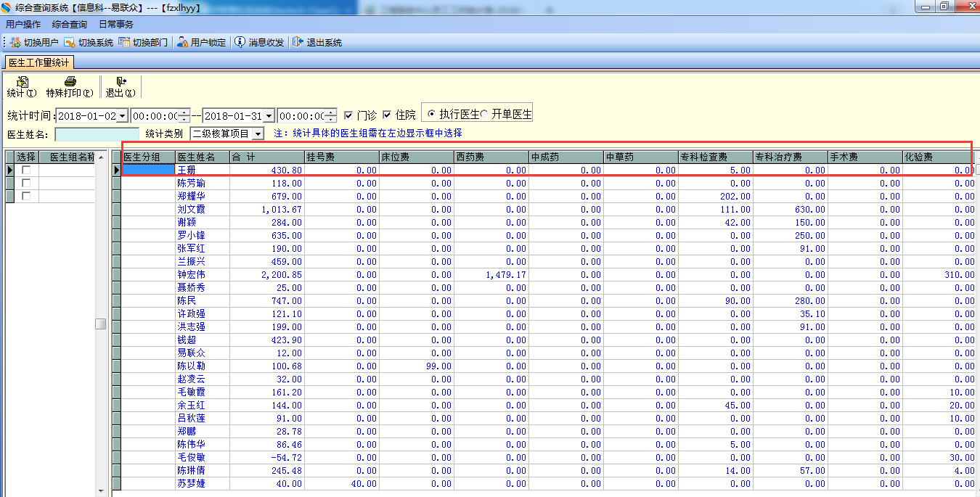Click 退出(X) exit icon in panel toolbar
The height and width of the screenshot is (497, 980).
point(121,82)
